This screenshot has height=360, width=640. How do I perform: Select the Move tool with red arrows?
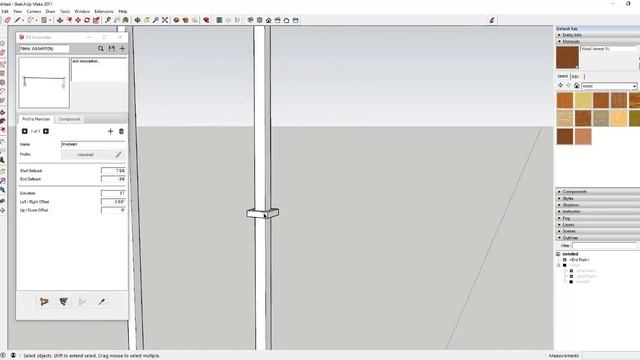[78, 20]
